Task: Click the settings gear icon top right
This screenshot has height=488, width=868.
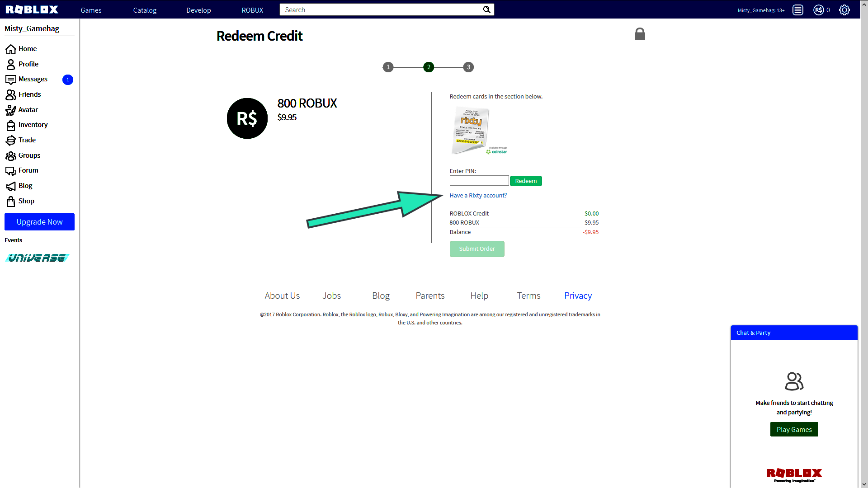Action: 845,9
